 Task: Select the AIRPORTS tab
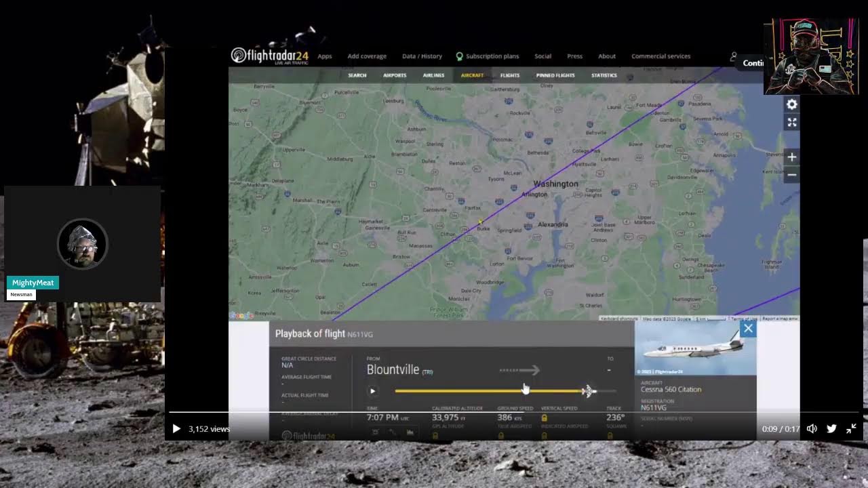pyautogui.click(x=395, y=75)
